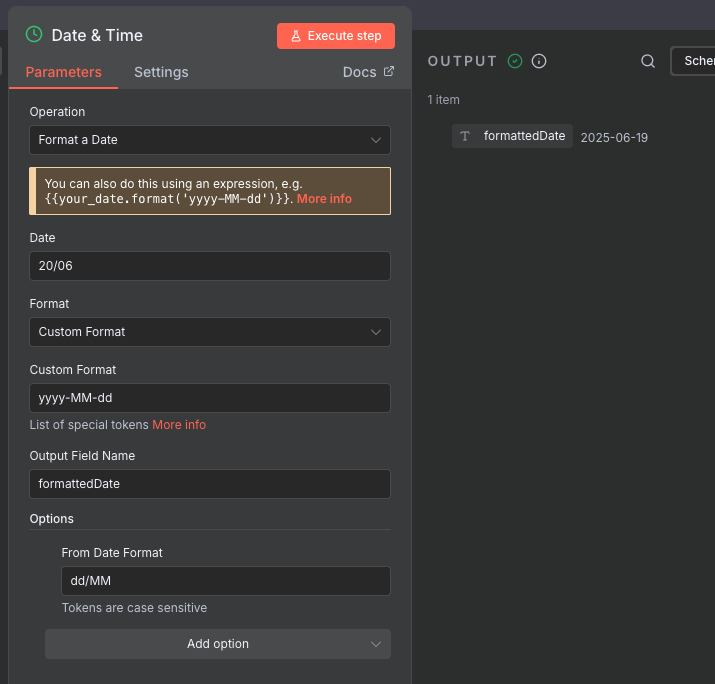Select the Parameters tab
Viewport: 715px width, 684px height.
coord(63,72)
